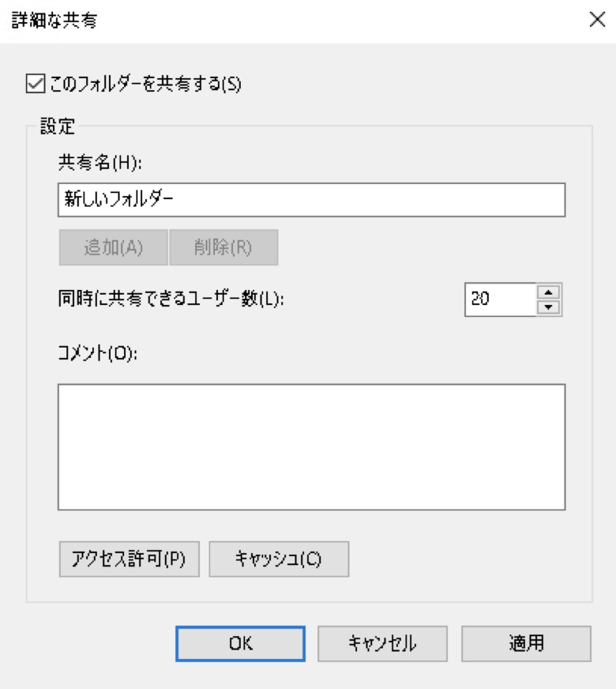Apply changes with the 適用 button
This screenshot has width=616, height=689.
[x=526, y=643]
